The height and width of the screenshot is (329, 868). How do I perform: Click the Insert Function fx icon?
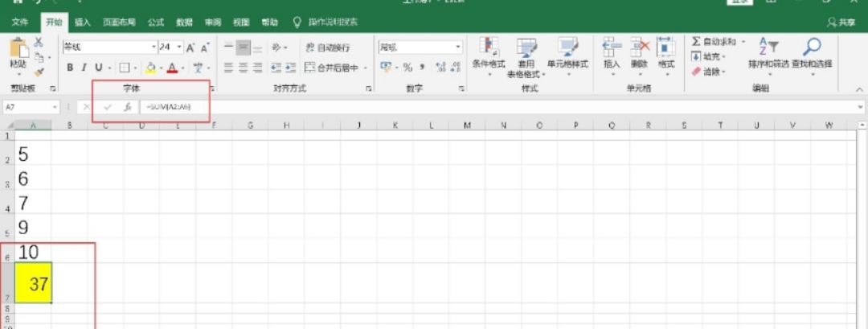(x=127, y=106)
